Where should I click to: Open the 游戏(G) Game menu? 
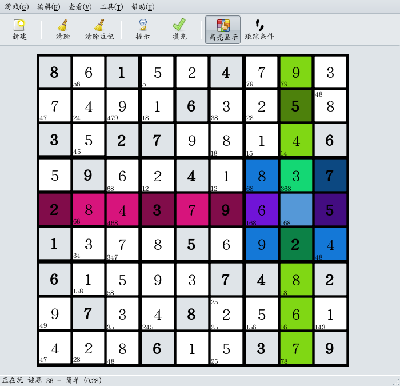pos(17,7)
